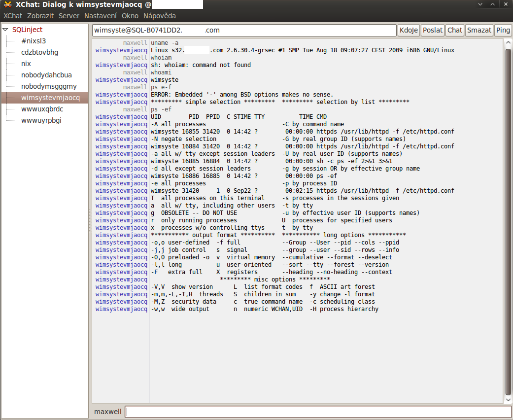The image size is (513, 420).
Task: Click 'sh: whoiam: command not found' line
Action: (x=201, y=65)
